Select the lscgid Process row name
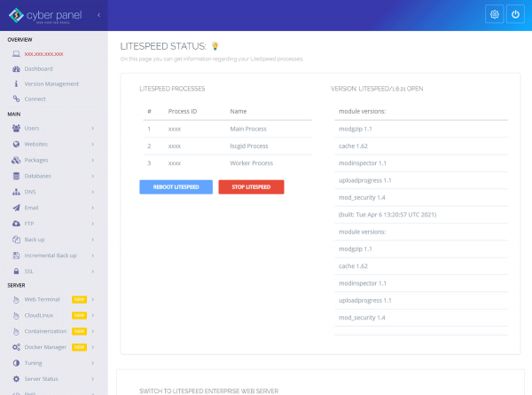The width and height of the screenshot is (532, 395). [249, 146]
